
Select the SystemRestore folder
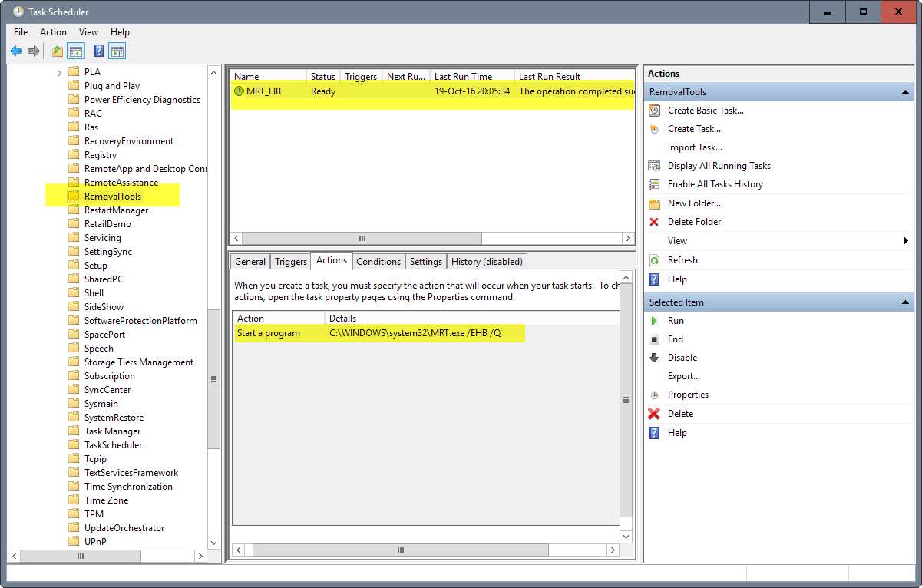[114, 418]
